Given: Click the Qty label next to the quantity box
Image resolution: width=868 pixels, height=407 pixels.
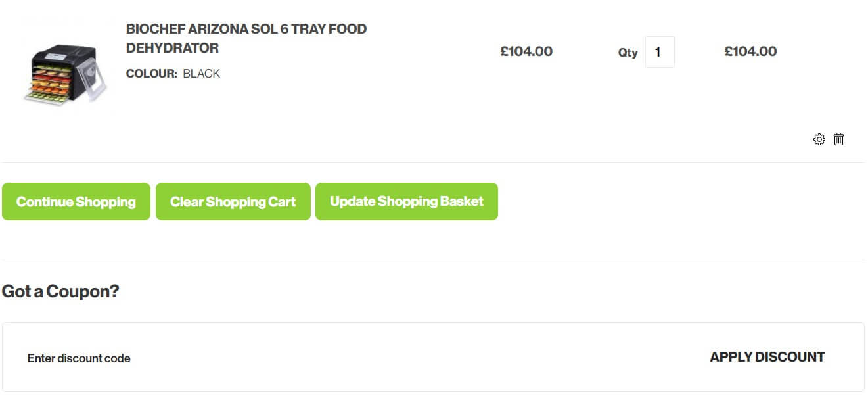Looking at the screenshot, I should (628, 53).
